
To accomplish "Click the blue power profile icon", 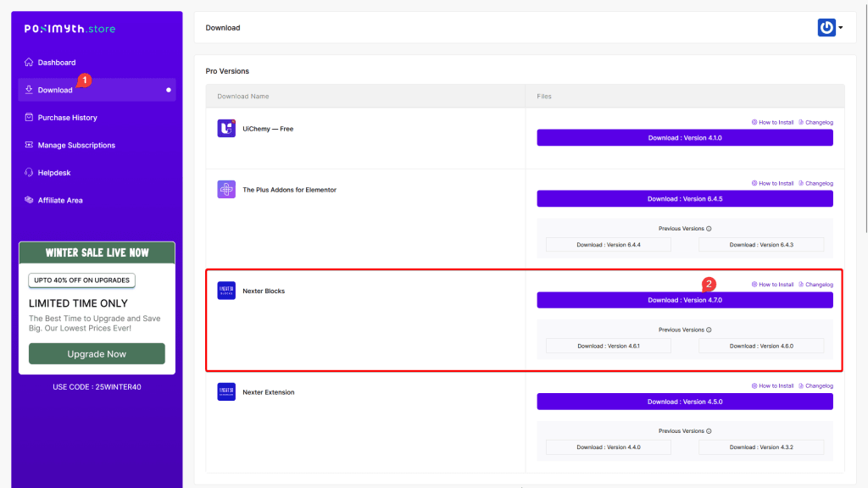I will (x=826, y=28).
